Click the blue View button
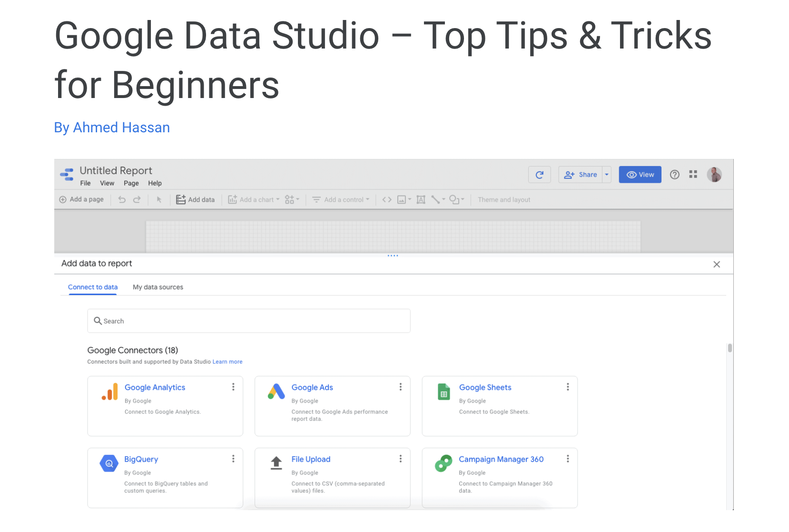 (x=640, y=174)
